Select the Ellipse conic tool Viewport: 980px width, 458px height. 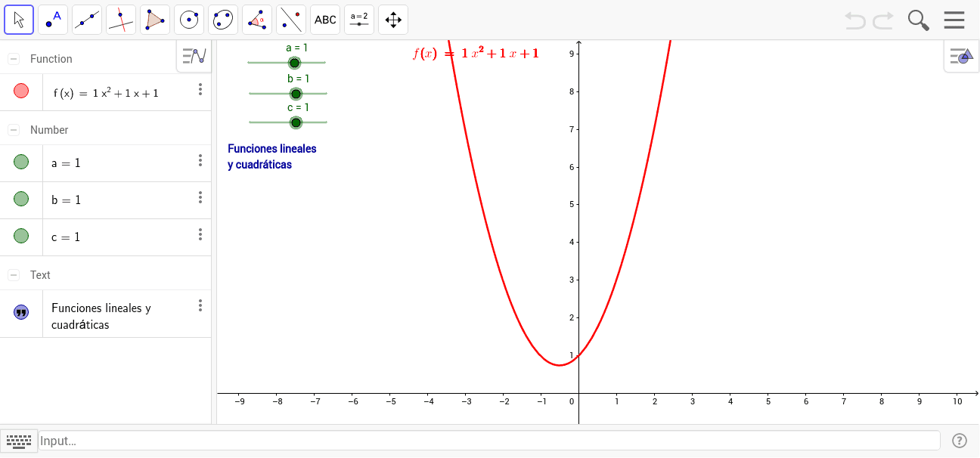(x=223, y=20)
